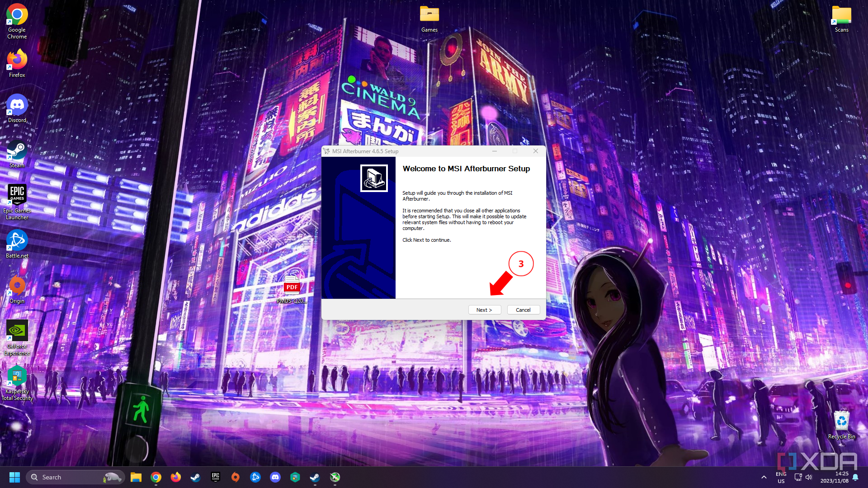
Task: Select the Battle.net desktop shortcut
Action: (17, 244)
